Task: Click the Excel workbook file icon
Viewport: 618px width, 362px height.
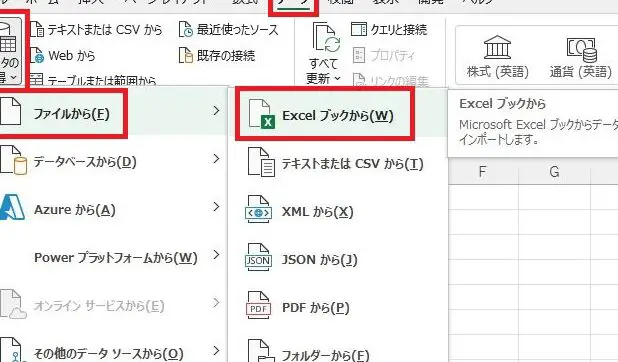Action: [x=261, y=114]
